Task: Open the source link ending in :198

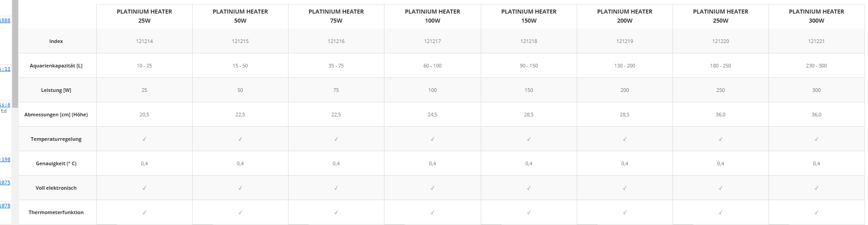Action: 5,159
